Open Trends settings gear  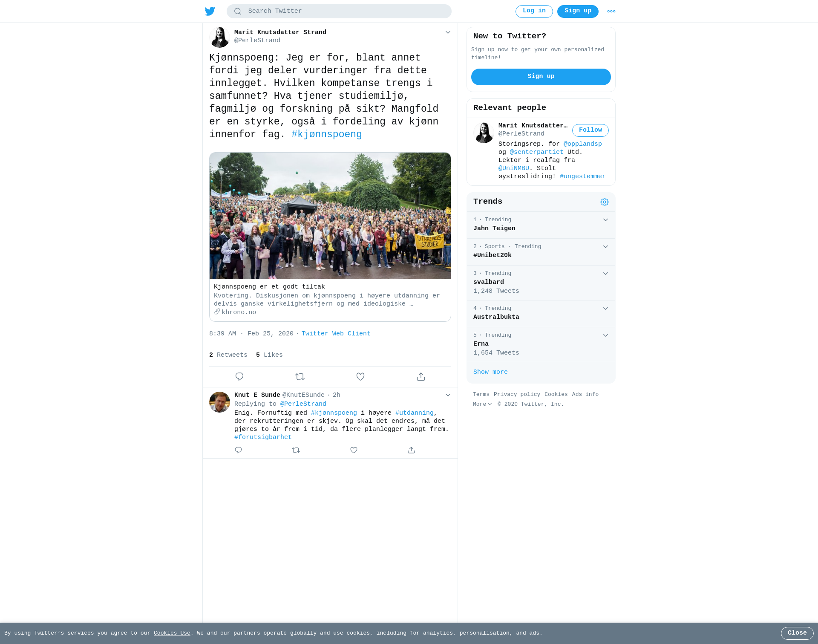(605, 202)
